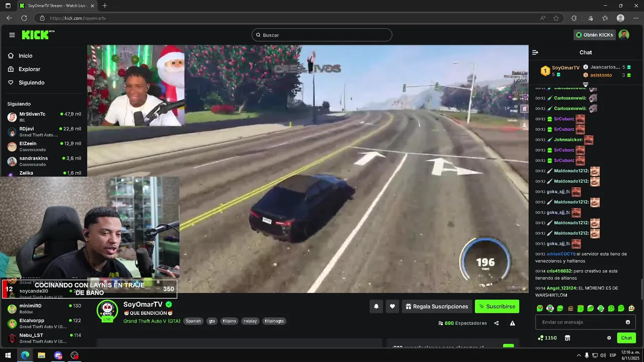Select the headphones green emote
The height and width of the screenshot is (362, 644).
click(x=550, y=308)
